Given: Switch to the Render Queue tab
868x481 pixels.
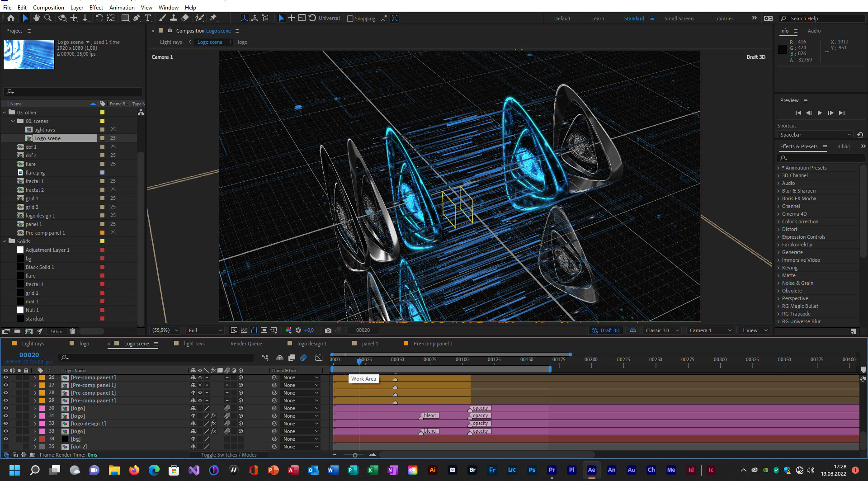Looking at the screenshot, I should [246, 344].
